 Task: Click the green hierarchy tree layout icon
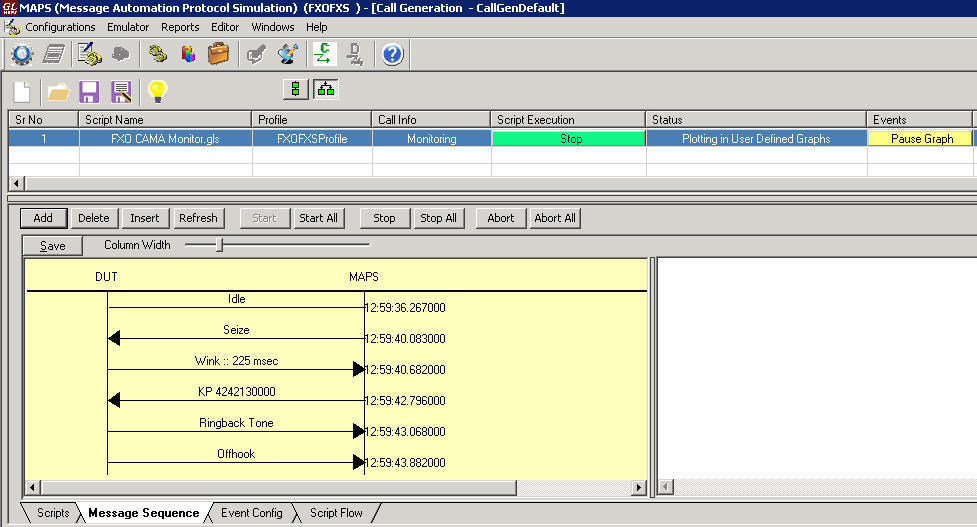[x=325, y=90]
